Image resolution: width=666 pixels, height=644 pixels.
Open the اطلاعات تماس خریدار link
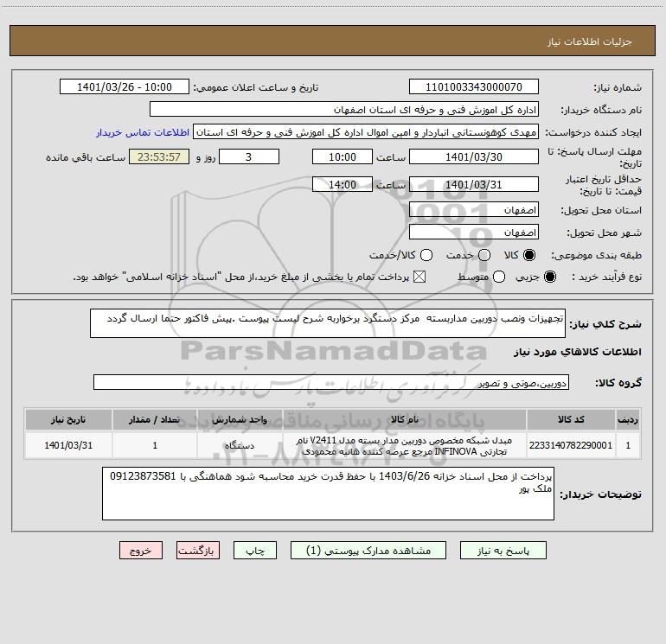pyautogui.click(x=143, y=132)
